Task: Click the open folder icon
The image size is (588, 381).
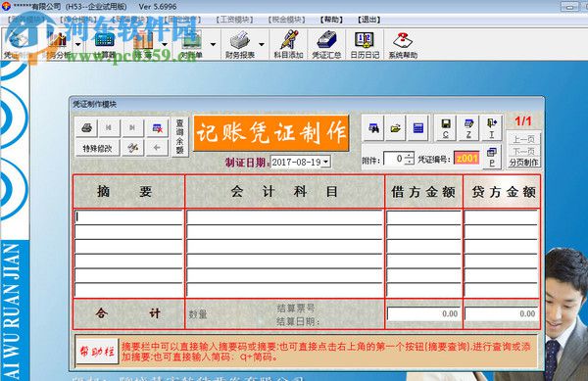Action: [395, 128]
